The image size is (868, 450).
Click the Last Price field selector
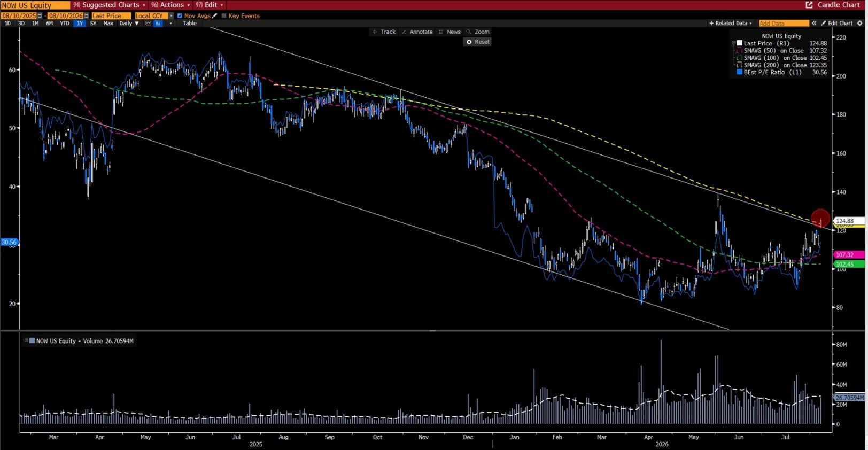(x=111, y=16)
